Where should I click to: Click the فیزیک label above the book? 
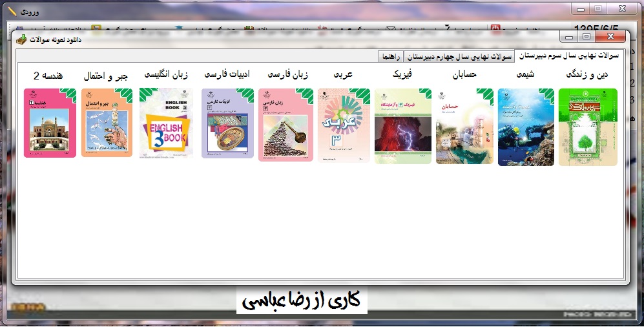402,76
